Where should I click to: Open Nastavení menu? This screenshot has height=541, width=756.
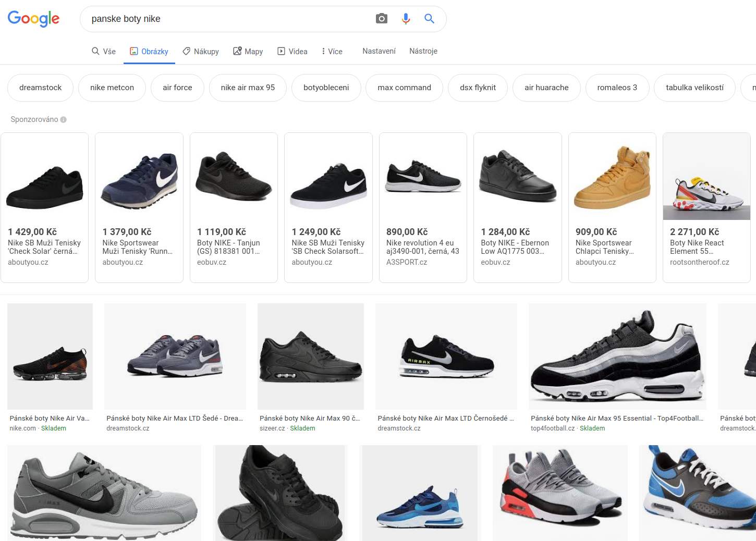379,51
